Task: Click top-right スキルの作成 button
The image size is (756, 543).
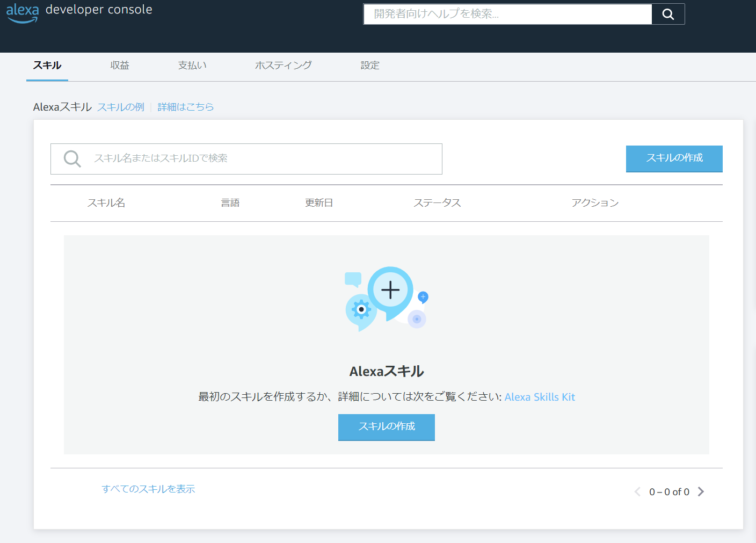Action: (674, 158)
